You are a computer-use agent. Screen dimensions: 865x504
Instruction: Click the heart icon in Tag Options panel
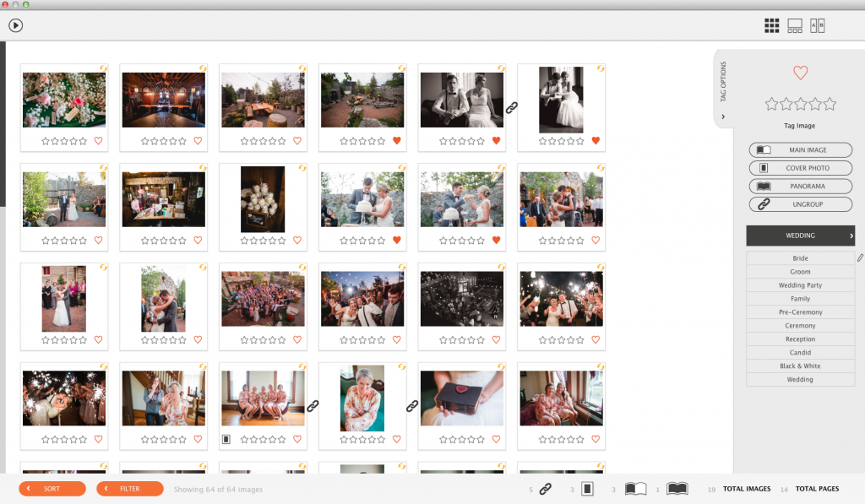(x=800, y=73)
